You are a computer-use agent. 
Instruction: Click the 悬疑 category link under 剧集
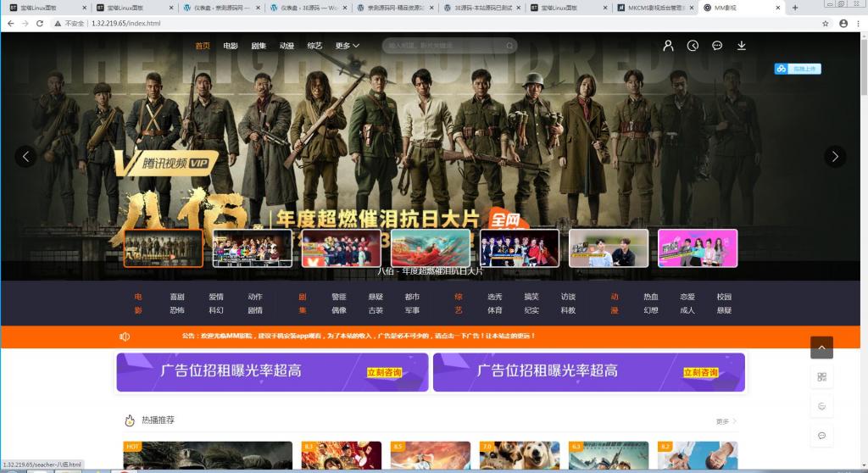[376, 298]
